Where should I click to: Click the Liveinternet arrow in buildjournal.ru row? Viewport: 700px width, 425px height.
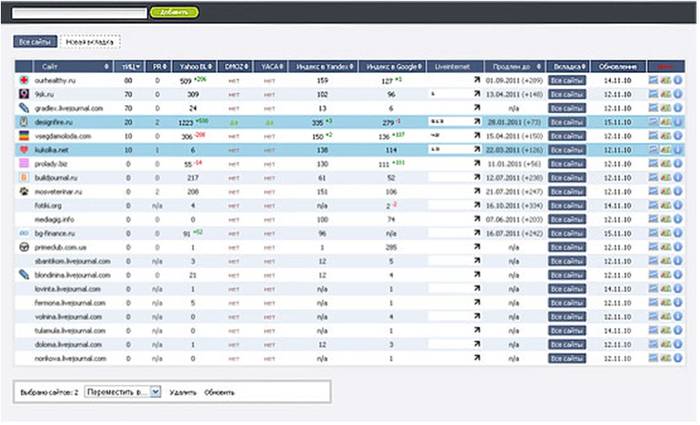click(476, 177)
